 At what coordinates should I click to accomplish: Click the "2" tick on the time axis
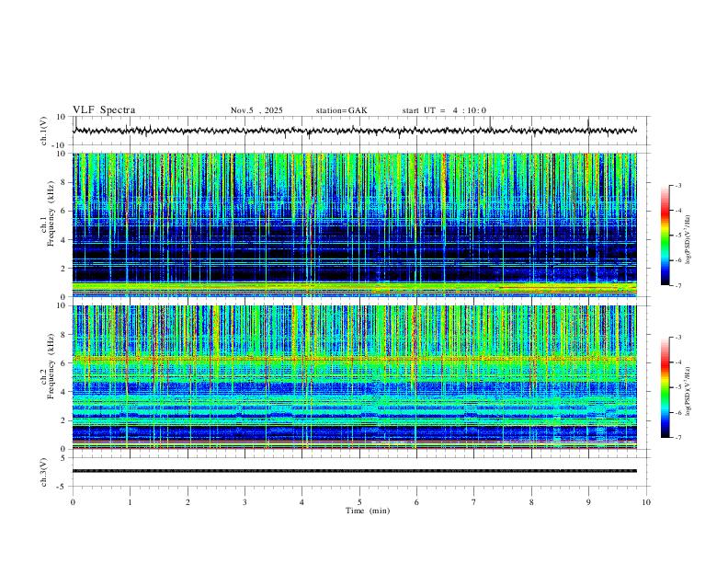coord(188,502)
